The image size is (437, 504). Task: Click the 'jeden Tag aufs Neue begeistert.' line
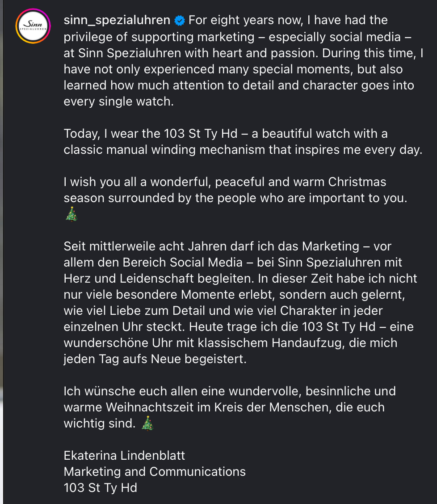tap(155, 359)
